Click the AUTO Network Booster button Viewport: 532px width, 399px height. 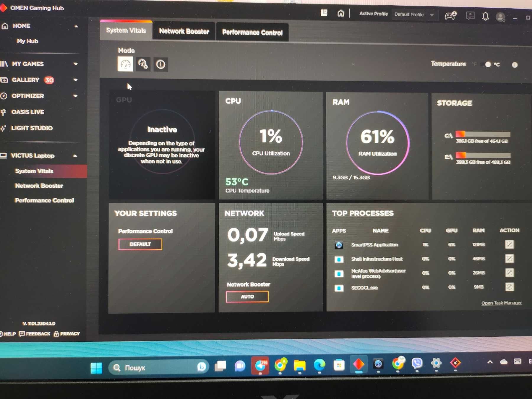click(247, 296)
